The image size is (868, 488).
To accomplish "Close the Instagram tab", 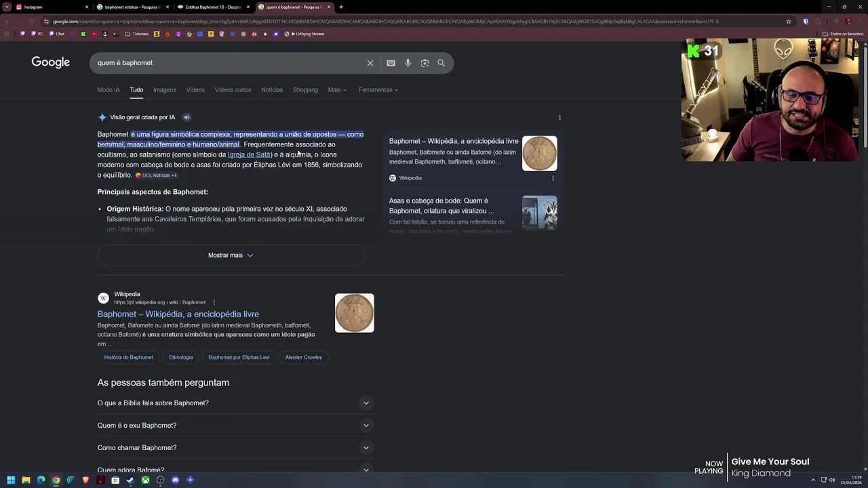I will 86,7.
